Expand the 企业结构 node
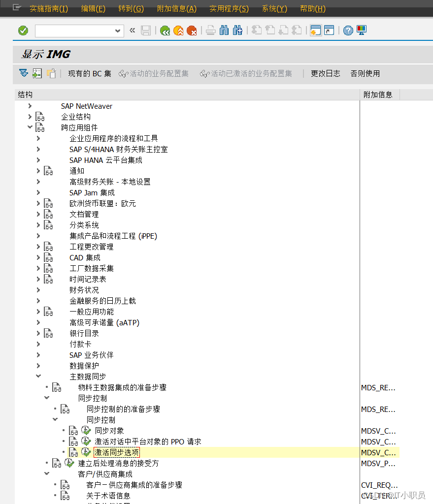 click(30, 116)
